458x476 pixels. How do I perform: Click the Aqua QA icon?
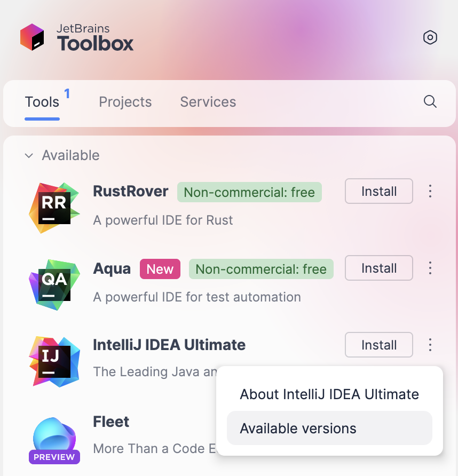point(54,285)
